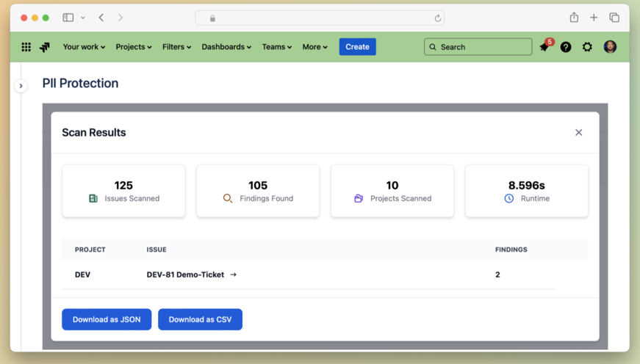
Task: Click the PROJECT column header
Action: point(90,250)
